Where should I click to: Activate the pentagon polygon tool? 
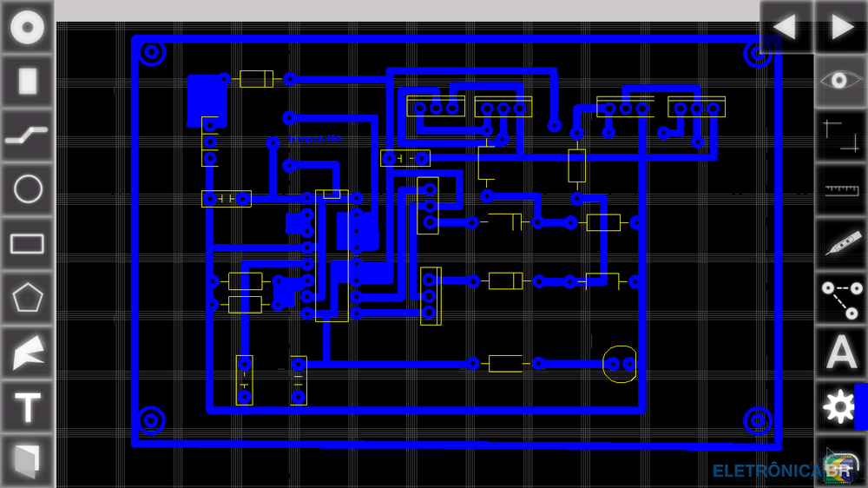click(x=27, y=298)
